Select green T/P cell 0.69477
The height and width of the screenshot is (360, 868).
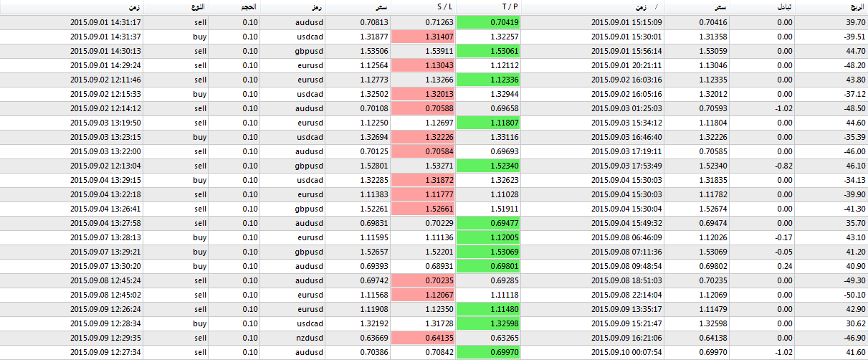488,223
